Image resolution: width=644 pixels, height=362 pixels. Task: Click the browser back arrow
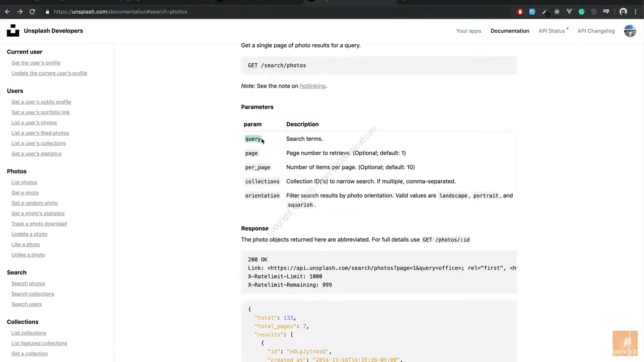pyautogui.click(x=8, y=12)
